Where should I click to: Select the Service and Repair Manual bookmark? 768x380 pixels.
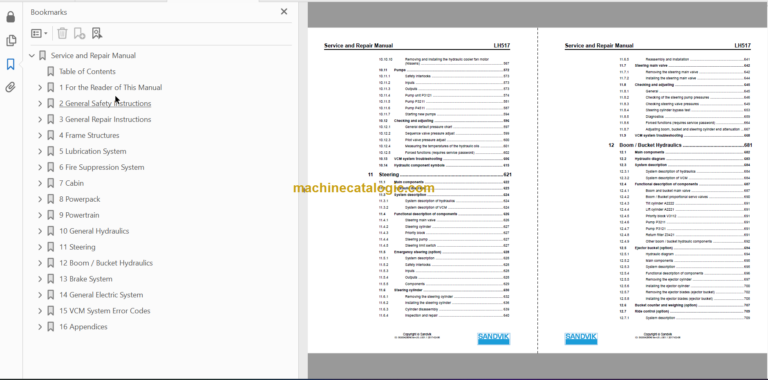tap(94, 56)
